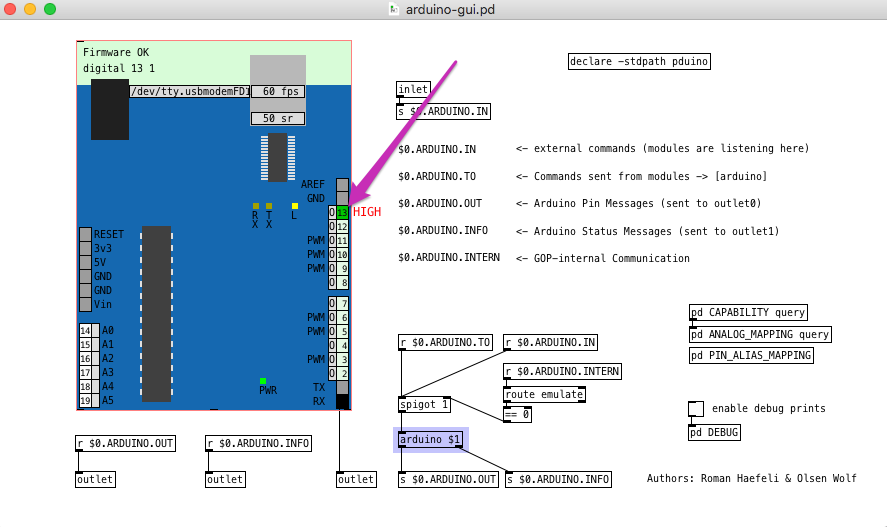
Task: Click the mode box left of pin 7
Action: point(332,303)
